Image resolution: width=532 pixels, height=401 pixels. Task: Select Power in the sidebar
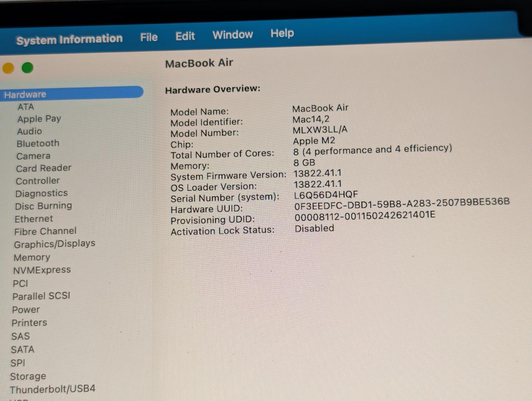[26, 310]
